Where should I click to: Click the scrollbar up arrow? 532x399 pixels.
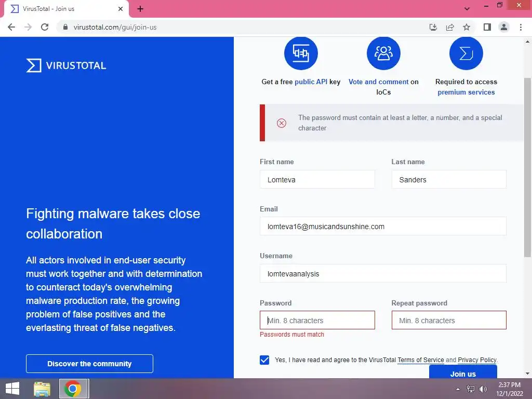[527, 42]
